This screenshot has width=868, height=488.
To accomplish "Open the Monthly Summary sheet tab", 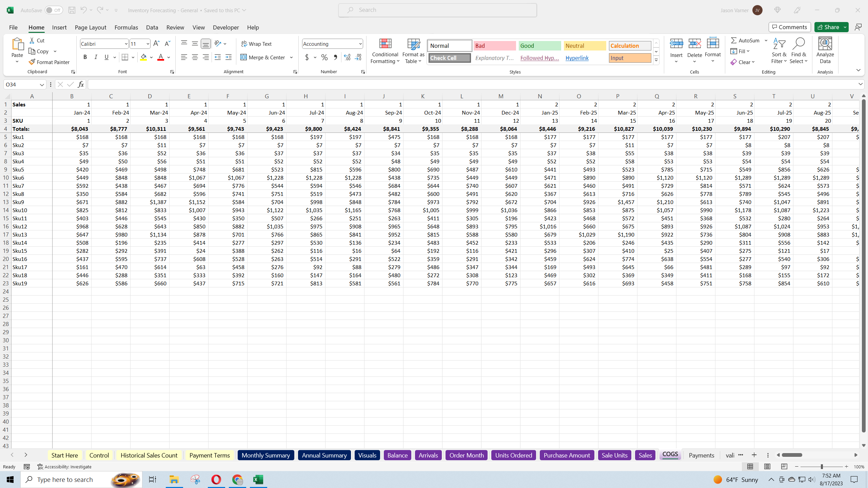I will tap(265, 455).
